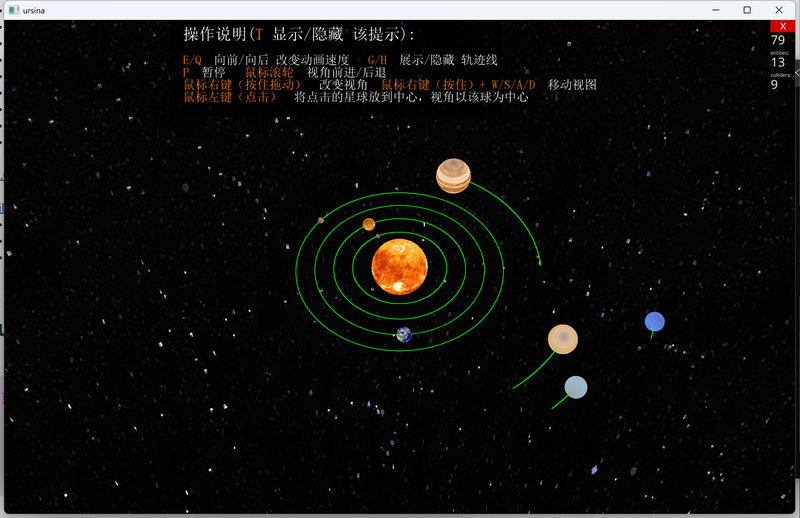The image size is (800, 518).
Task: Click the text '改变视角'
Action: [343, 85]
